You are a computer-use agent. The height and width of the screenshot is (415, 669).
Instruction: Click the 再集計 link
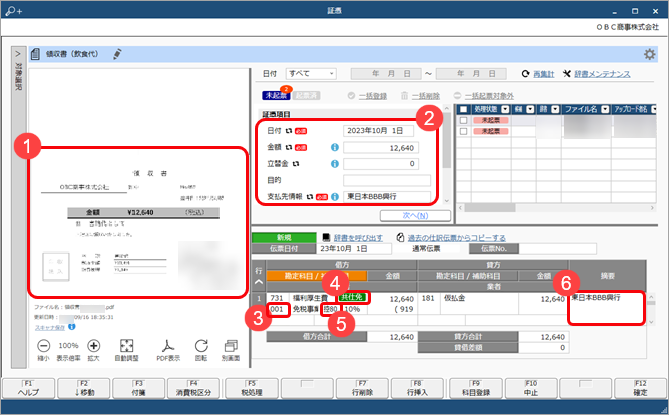544,74
